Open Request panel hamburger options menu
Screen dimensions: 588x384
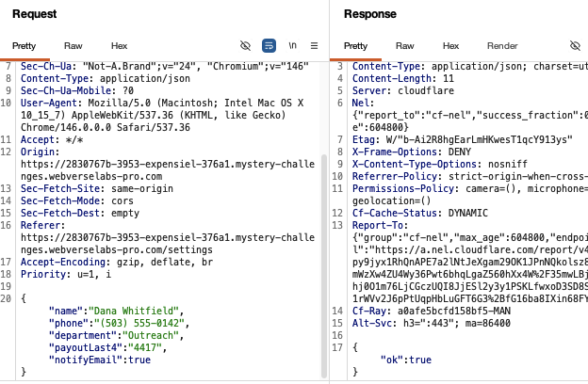314,46
